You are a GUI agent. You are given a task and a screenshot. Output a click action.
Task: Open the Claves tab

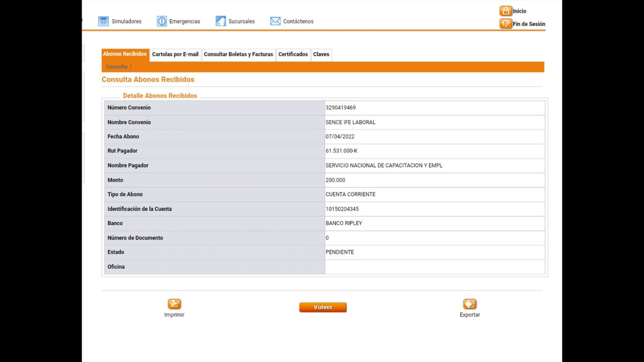(x=321, y=55)
